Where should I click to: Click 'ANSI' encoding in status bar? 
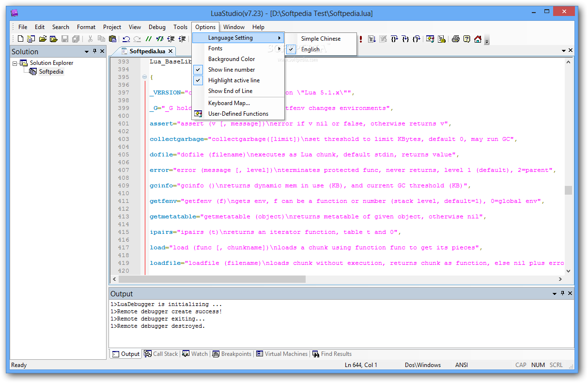462,365
